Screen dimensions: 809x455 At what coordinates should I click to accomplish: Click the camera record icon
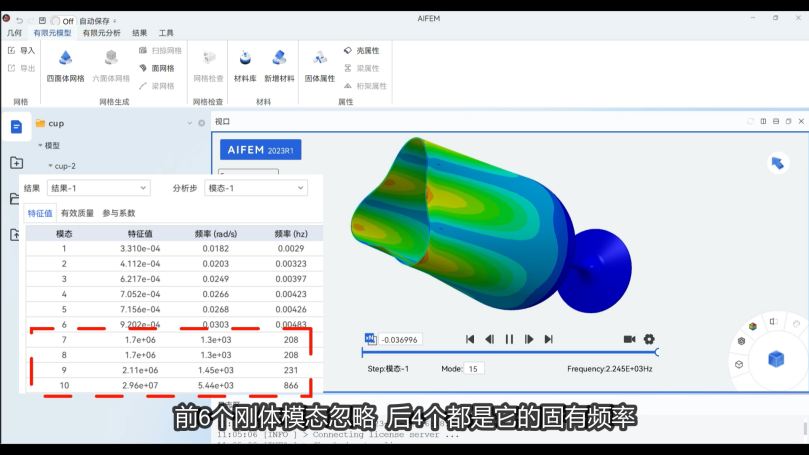point(629,339)
